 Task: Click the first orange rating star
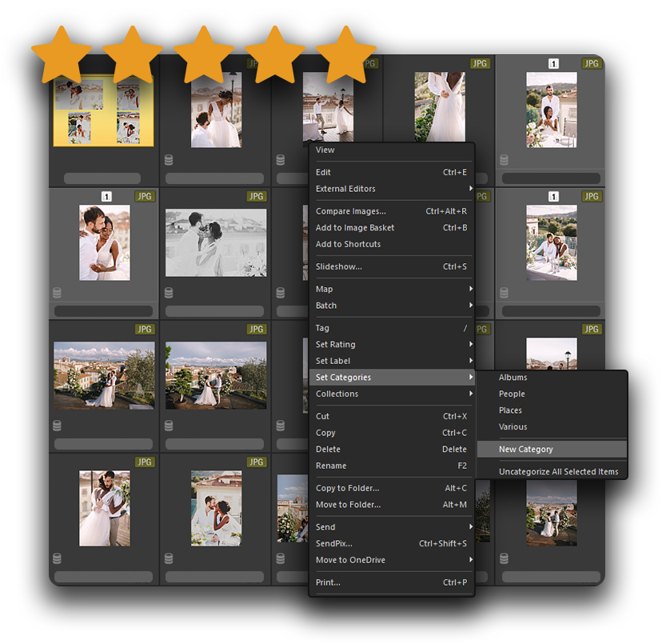[62, 54]
